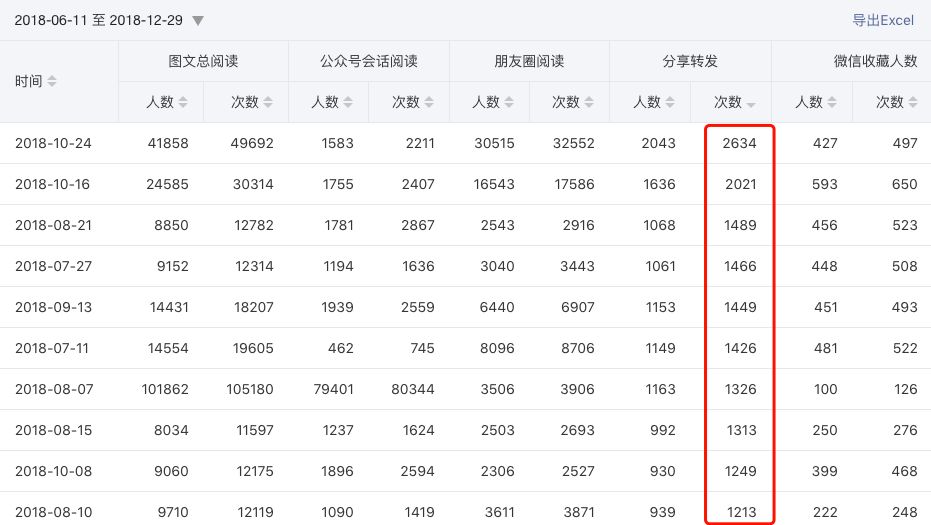Click the share count 1449

740,307
